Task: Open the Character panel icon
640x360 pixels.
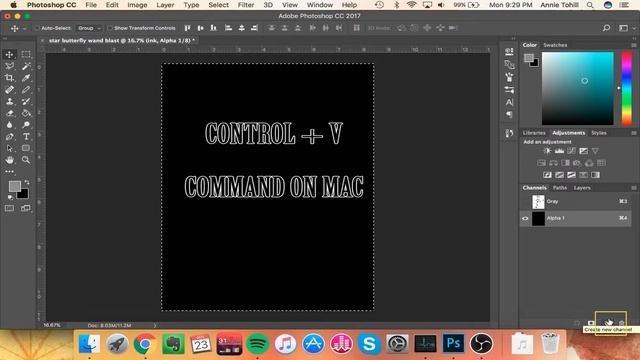Action: point(509,102)
